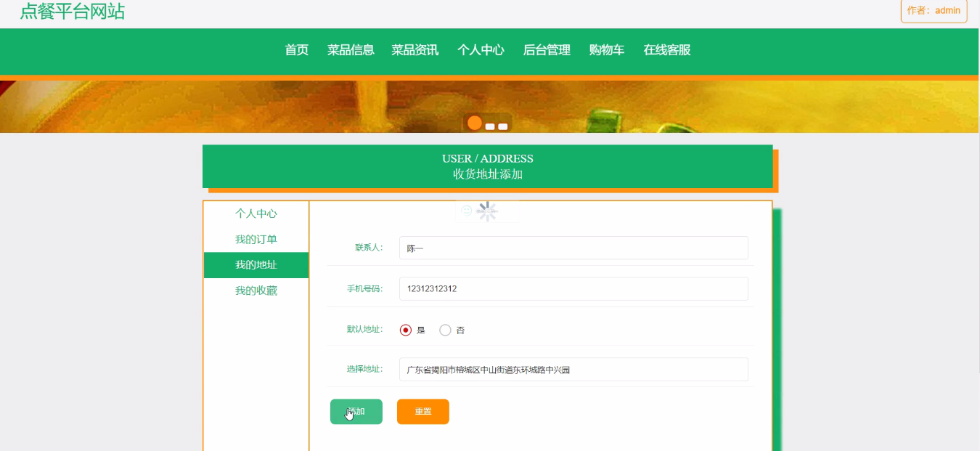The height and width of the screenshot is (451, 980).
Task: Open 个人中心 in the top navigation bar
Action: click(481, 50)
